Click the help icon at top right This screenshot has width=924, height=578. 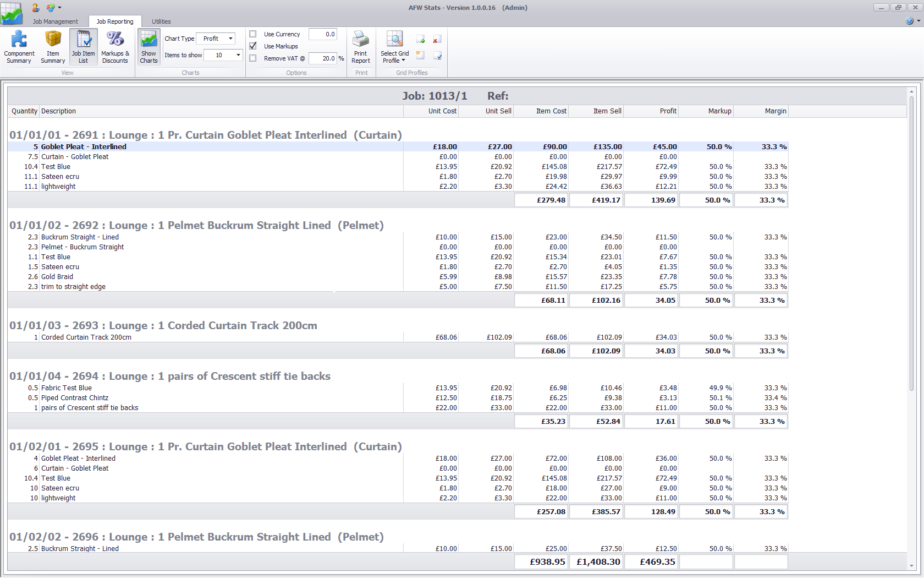click(909, 21)
